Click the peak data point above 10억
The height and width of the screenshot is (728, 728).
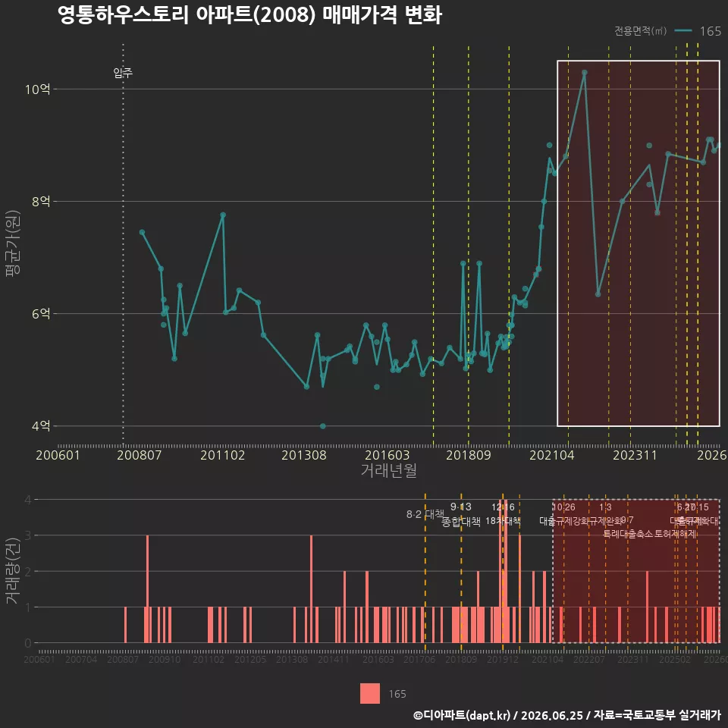[x=585, y=73]
